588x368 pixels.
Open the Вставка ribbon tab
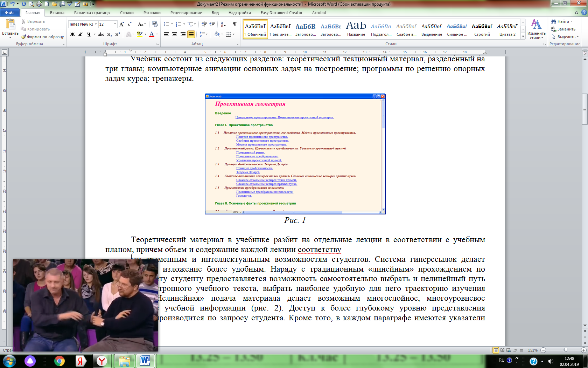[x=57, y=13]
